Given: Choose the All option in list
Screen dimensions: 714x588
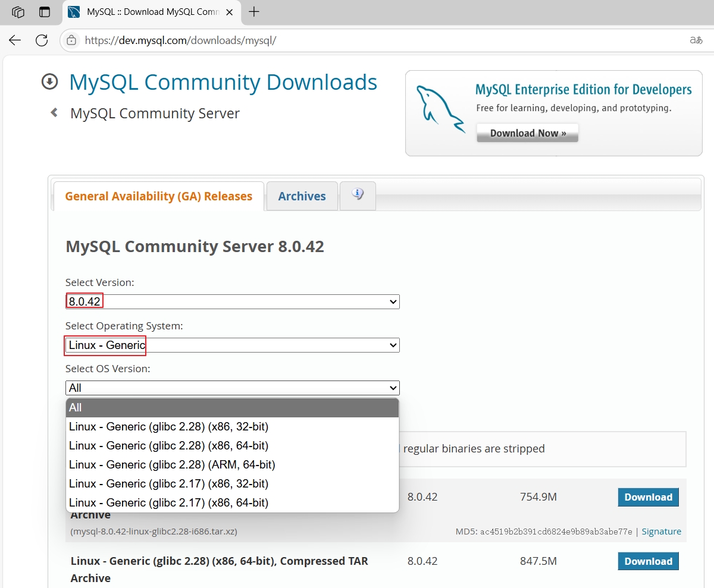Looking at the screenshot, I should (232, 408).
